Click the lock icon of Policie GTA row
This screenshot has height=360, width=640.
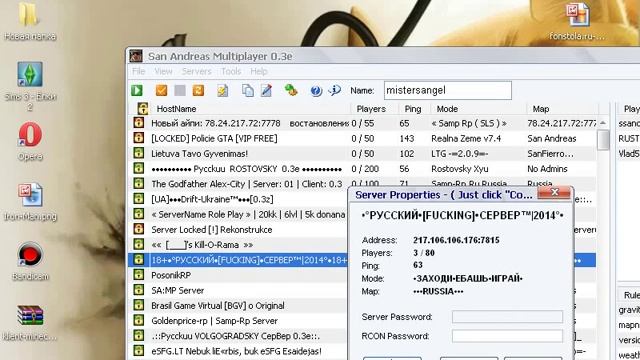[139, 138]
